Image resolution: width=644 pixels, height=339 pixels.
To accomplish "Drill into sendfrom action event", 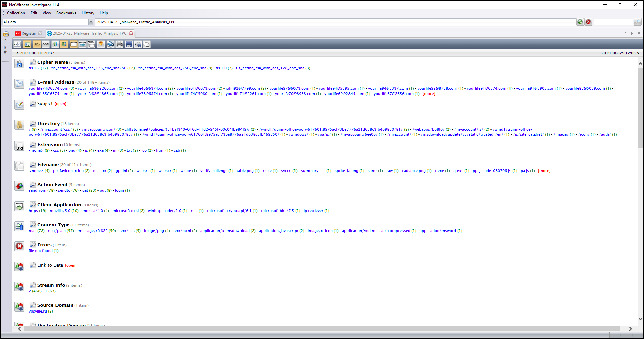I will point(37,191).
